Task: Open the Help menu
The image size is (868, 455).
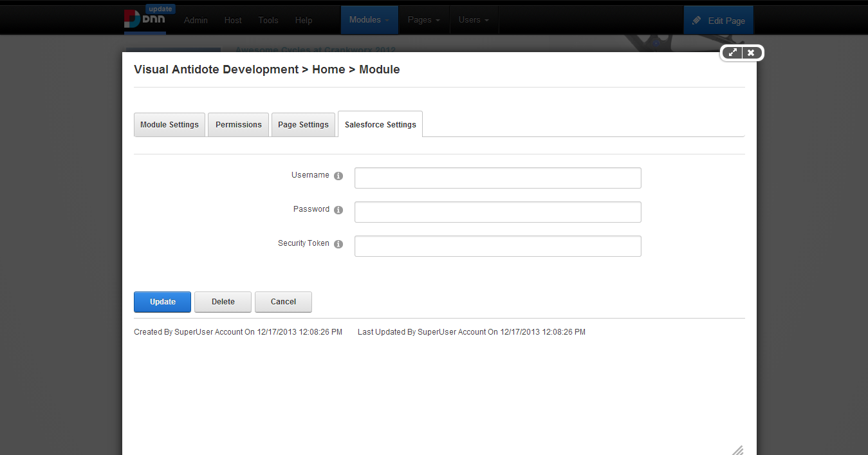Action: [x=304, y=20]
